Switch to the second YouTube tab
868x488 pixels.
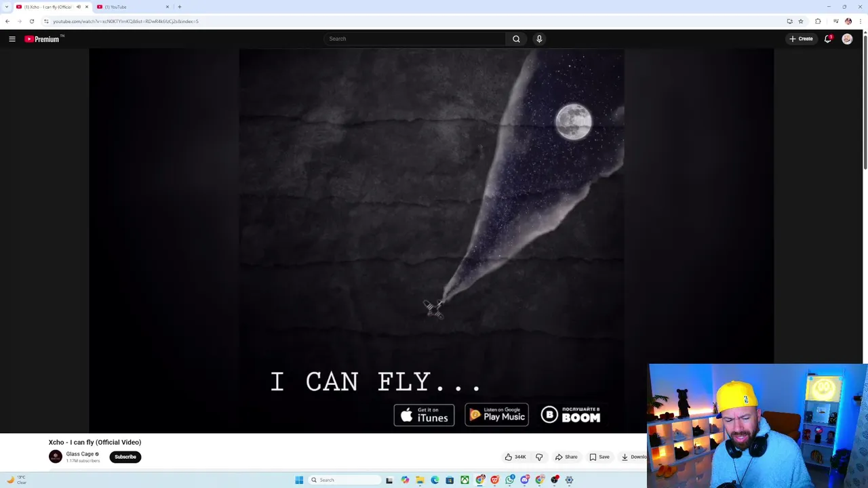tap(132, 7)
